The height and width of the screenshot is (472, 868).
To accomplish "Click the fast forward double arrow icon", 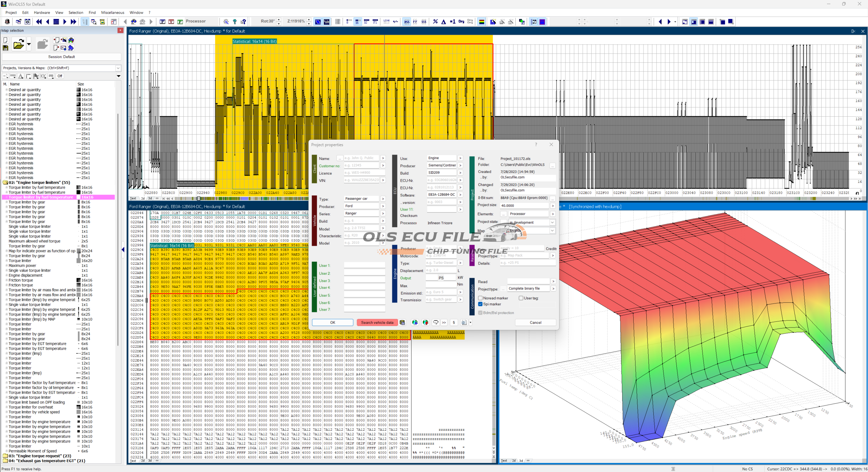I will point(74,22).
